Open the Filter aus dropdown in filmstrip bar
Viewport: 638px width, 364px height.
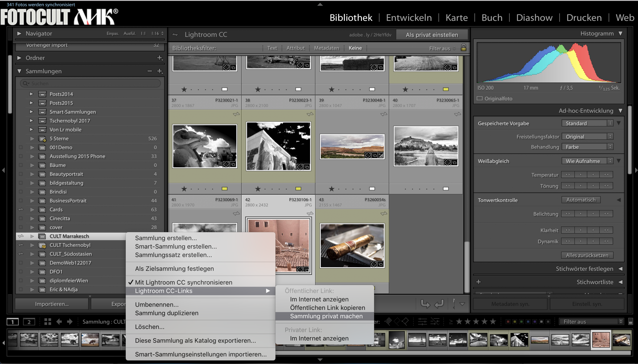592,322
